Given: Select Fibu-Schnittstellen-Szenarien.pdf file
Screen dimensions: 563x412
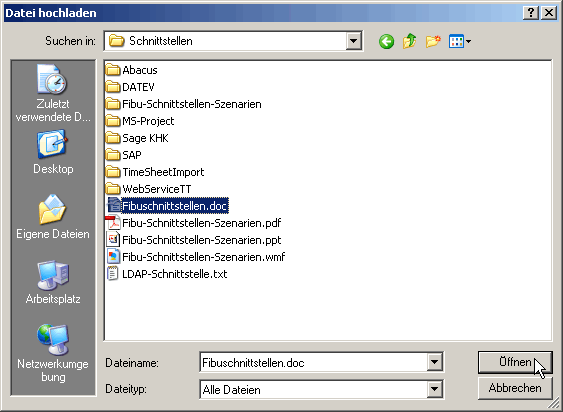Looking at the screenshot, I should [194, 223].
